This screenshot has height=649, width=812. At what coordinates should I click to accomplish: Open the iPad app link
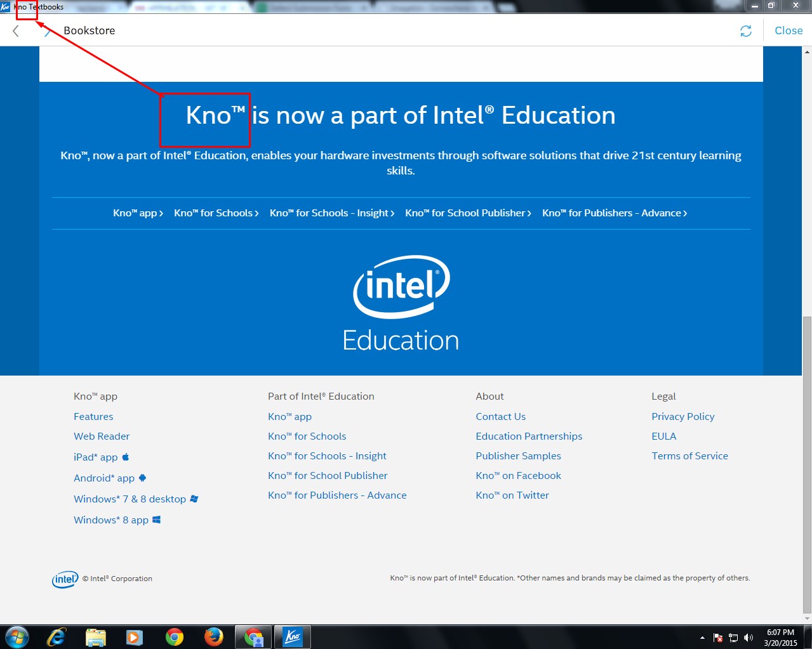(x=102, y=457)
